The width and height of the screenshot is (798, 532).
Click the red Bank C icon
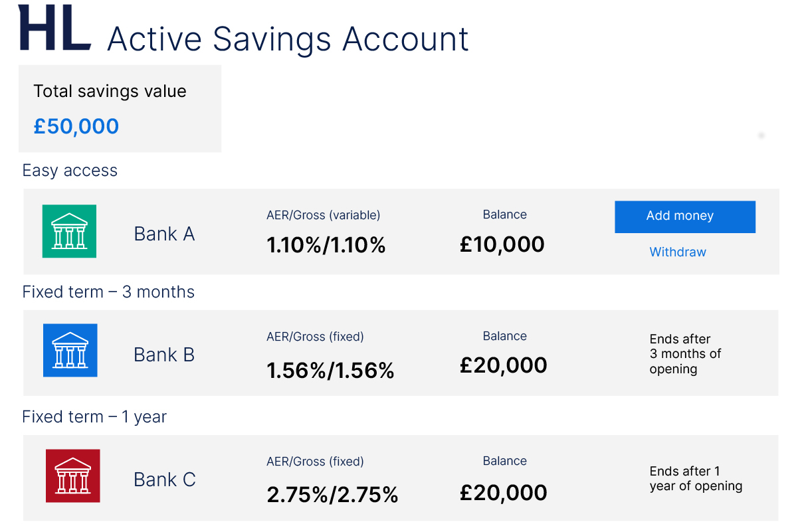tap(72, 476)
